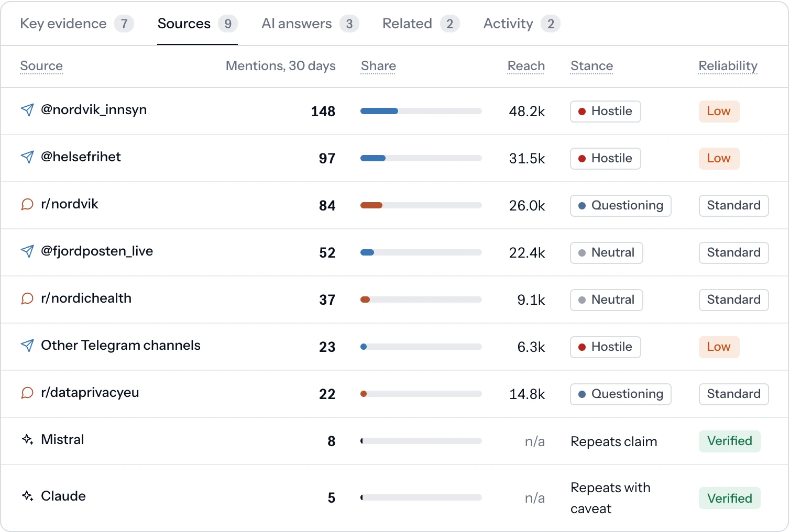Click the AI sparkle icon beside Claude
This screenshot has height=532, width=790.
pyautogui.click(x=27, y=496)
